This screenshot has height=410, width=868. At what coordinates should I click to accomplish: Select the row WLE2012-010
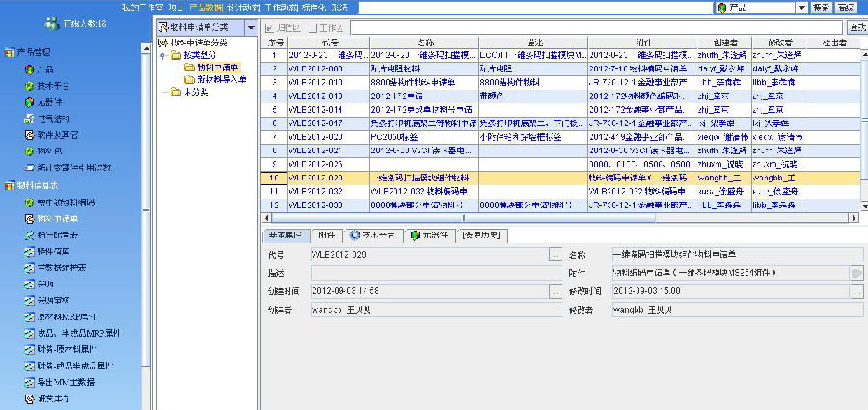[560, 83]
